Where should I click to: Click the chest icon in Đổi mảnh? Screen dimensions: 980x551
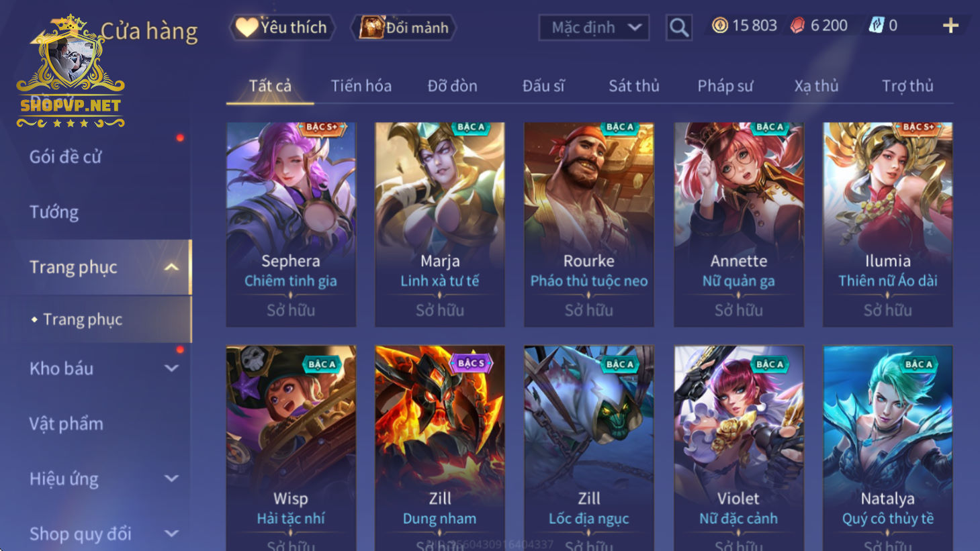point(371,28)
